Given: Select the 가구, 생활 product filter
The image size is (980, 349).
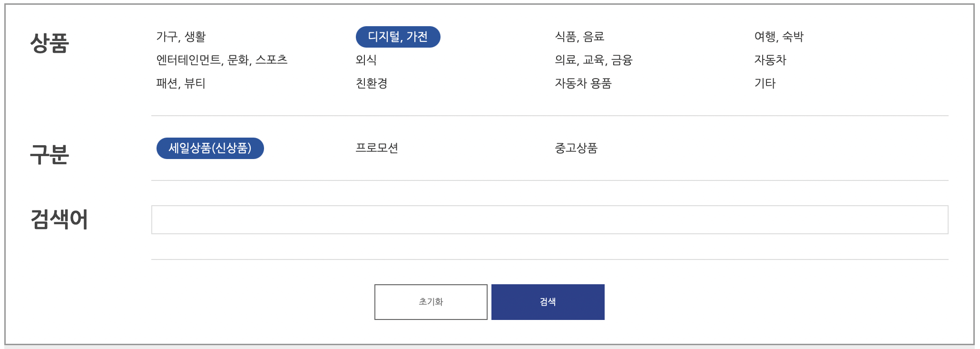Looking at the screenshot, I should (182, 36).
